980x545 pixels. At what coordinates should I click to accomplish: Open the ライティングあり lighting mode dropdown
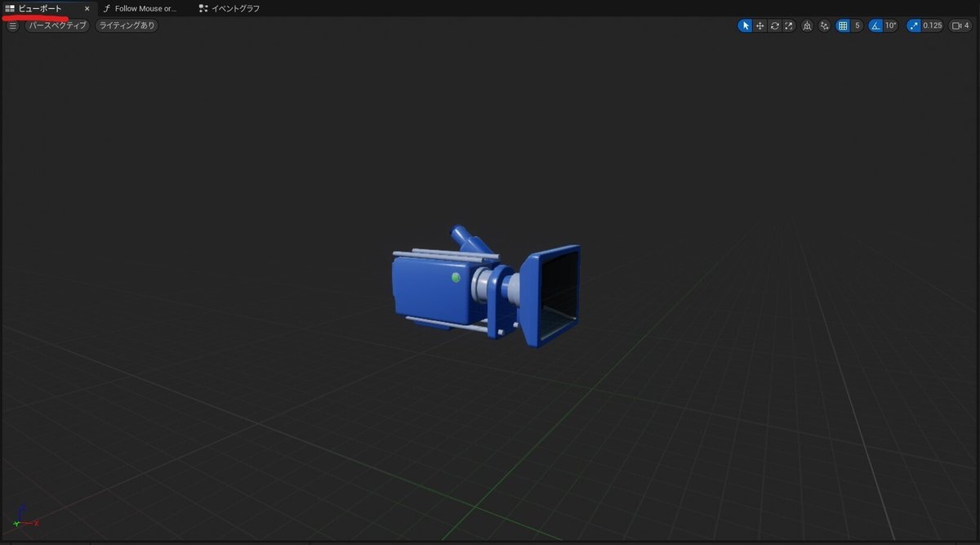point(127,25)
